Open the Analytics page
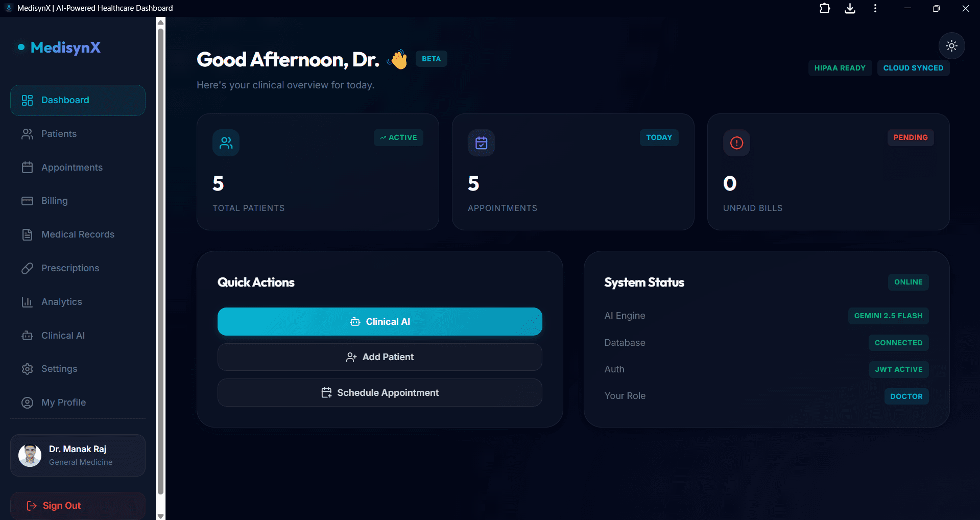Image resolution: width=980 pixels, height=520 pixels. click(x=78, y=302)
